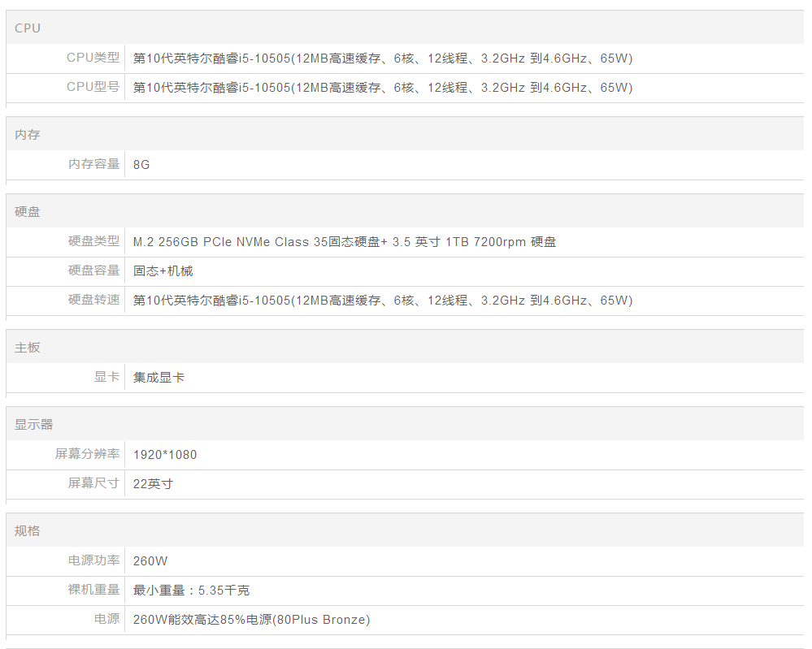
Task: Click the 硬盘 section header
Action: (28, 212)
